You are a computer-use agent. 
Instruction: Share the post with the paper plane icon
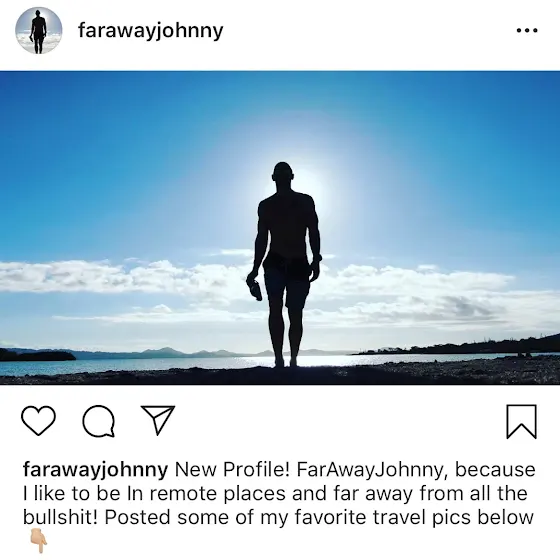coord(158,420)
